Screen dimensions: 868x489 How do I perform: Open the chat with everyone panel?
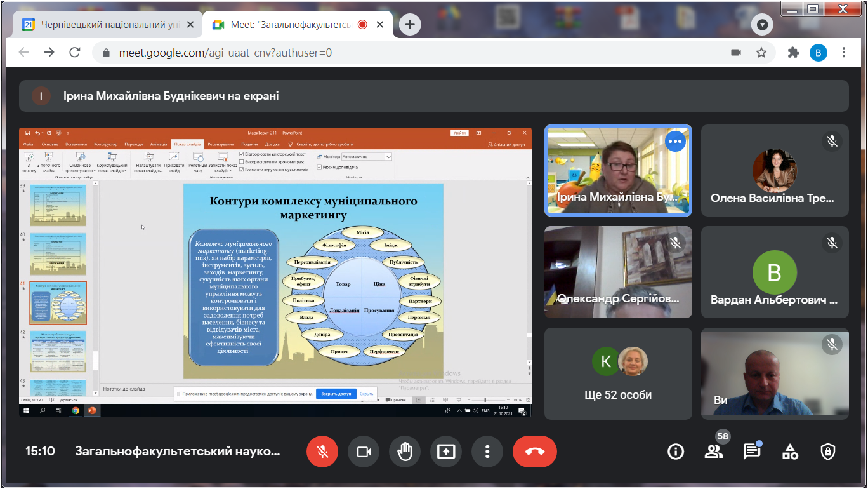[752, 452]
